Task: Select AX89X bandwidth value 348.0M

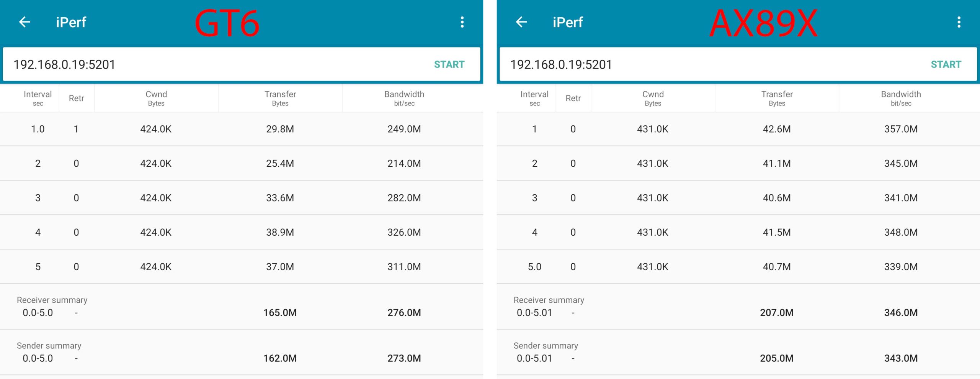Action: point(901,232)
